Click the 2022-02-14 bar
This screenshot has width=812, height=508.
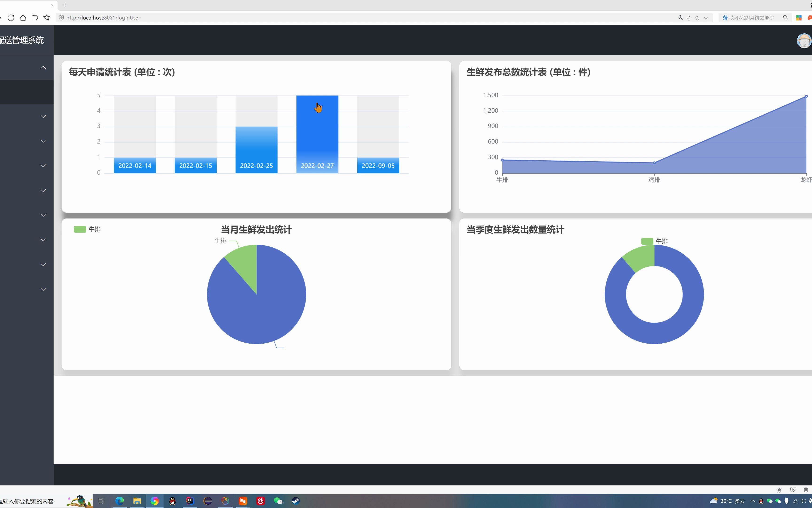[x=135, y=165]
